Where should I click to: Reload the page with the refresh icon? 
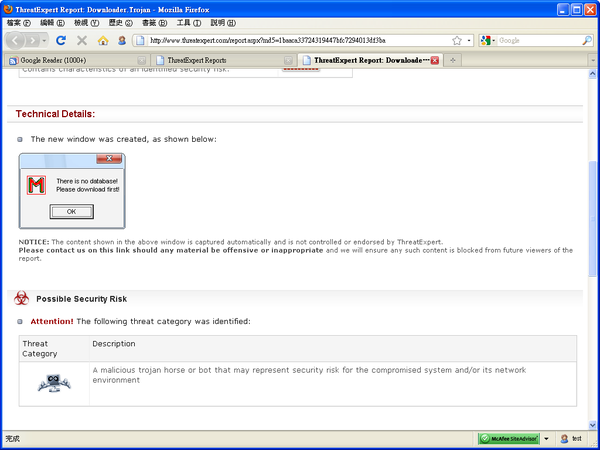[x=61, y=40]
